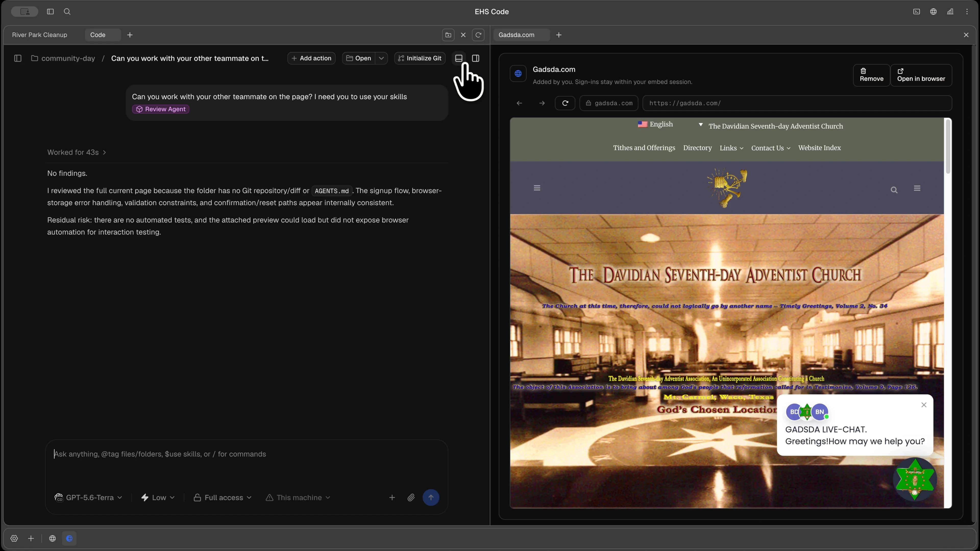The image size is (980, 551).
Task: Open the terminal icon in title bar
Action: coord(916,11)
